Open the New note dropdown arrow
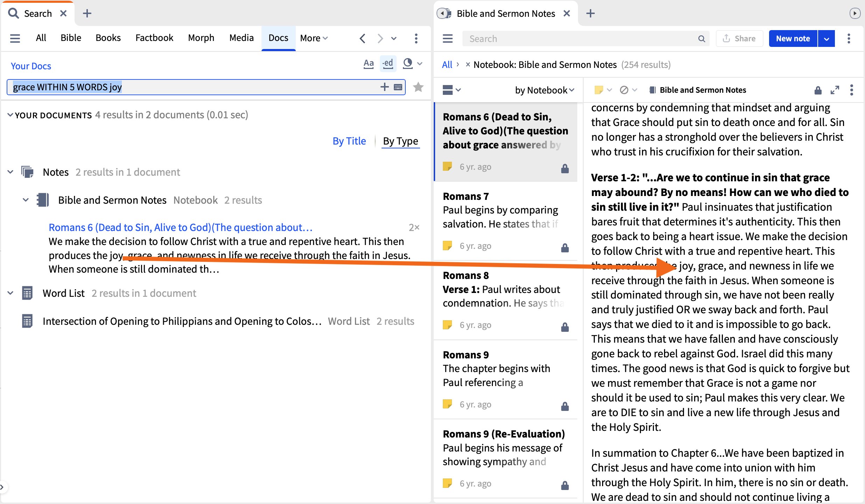Image resolution: width=865 pixels, height=504 pixels. [x=826, y=38]
